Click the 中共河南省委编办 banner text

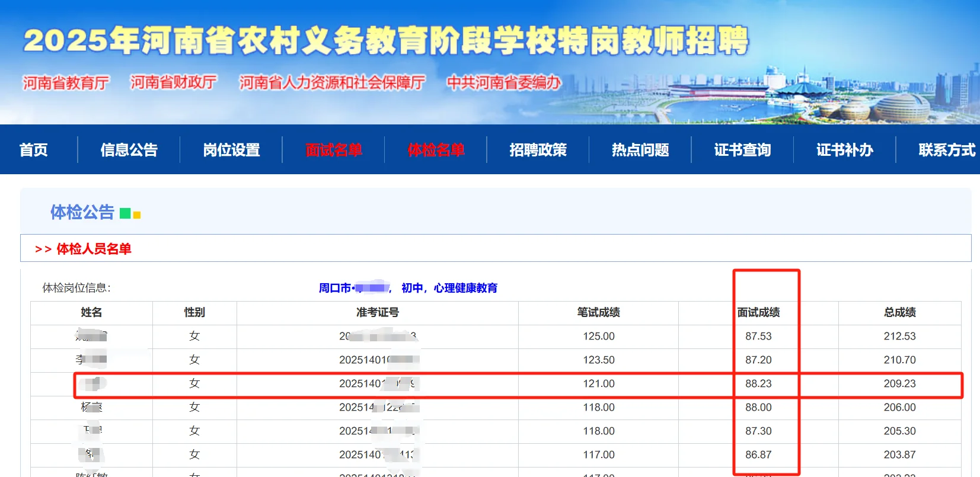tap(504, 82)
